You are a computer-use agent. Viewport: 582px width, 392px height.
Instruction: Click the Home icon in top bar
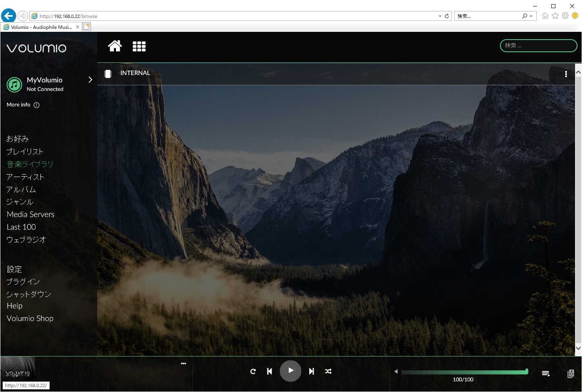coord(115,46)
